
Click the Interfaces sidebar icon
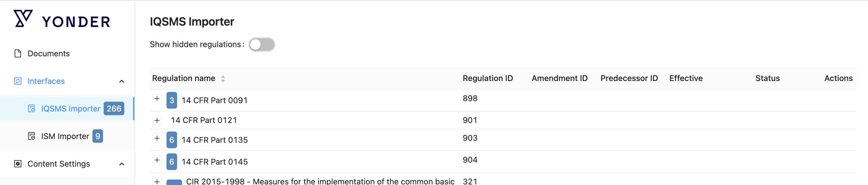point(18,81)
